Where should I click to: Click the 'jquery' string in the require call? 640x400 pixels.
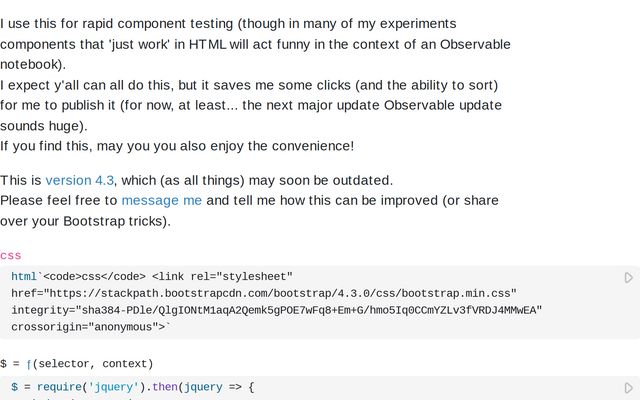point(115,387)
